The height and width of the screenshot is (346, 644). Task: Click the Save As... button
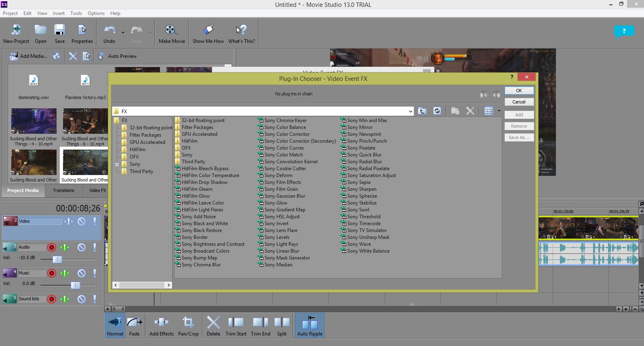click(x=519, y=137)
